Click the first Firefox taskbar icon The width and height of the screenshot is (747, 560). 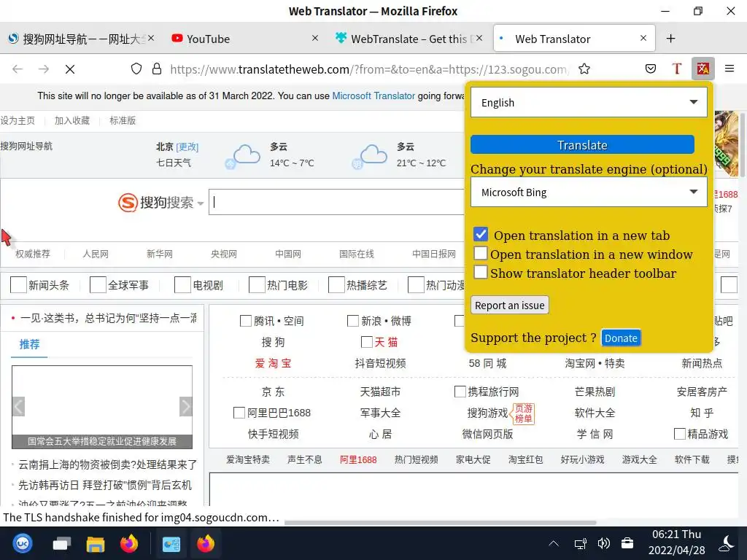(129, 543)
